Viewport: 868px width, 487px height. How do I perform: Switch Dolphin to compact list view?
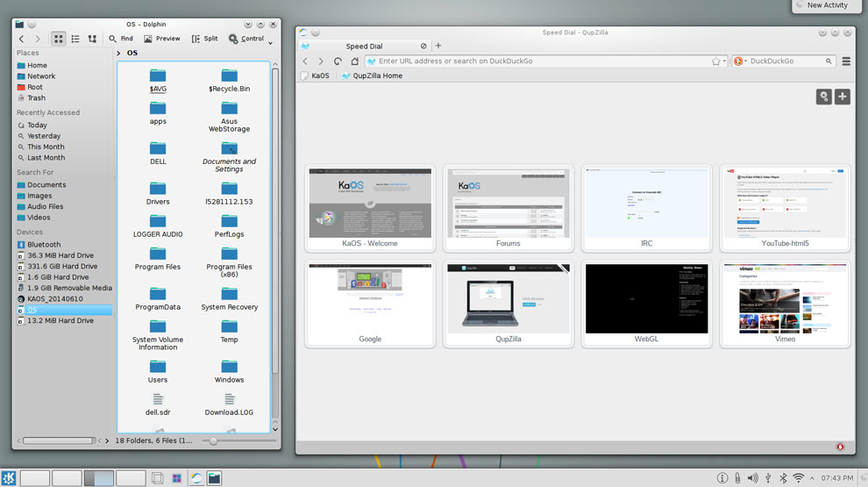[75, 39]
